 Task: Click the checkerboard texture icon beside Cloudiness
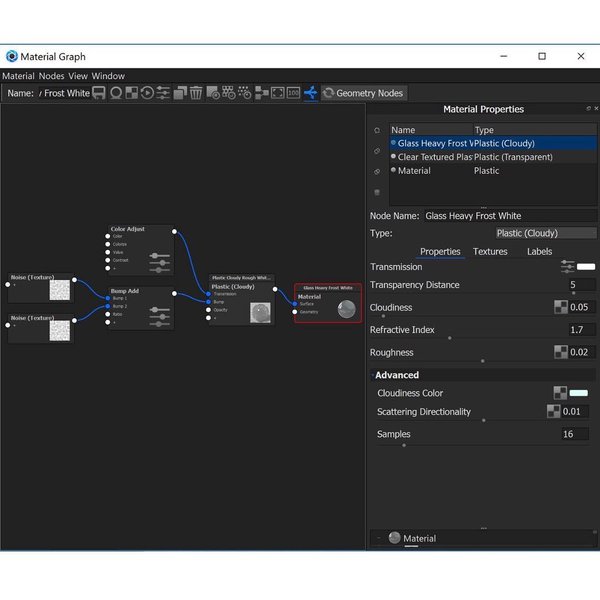561,308
